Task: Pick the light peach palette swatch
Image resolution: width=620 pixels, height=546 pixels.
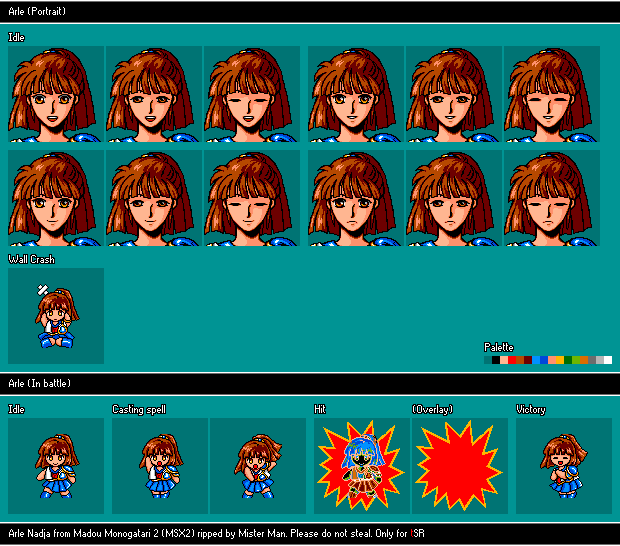Action: pos(504,360)
